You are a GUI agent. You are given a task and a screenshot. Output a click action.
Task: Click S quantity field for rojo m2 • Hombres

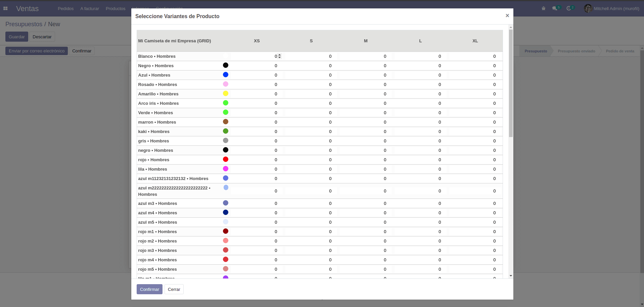(x=311, y=241)
